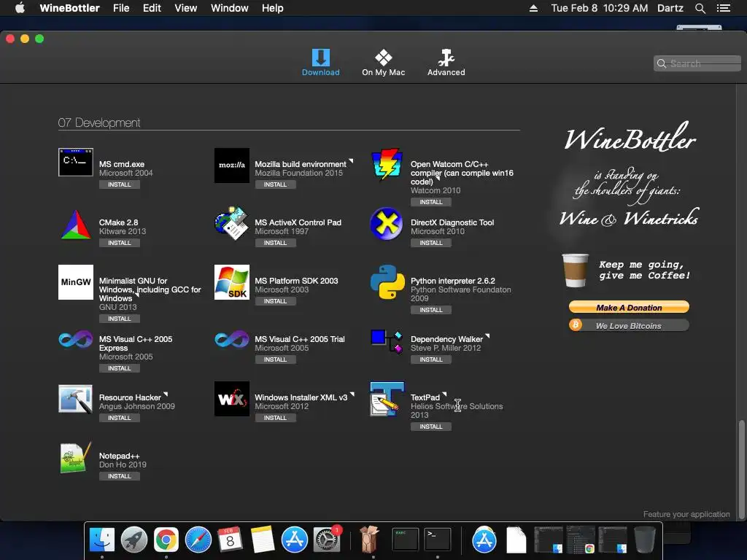The height and width of the screenshot is (560, 747).
Task: Click the TextPad icon
Action: (x=387, y=399)
